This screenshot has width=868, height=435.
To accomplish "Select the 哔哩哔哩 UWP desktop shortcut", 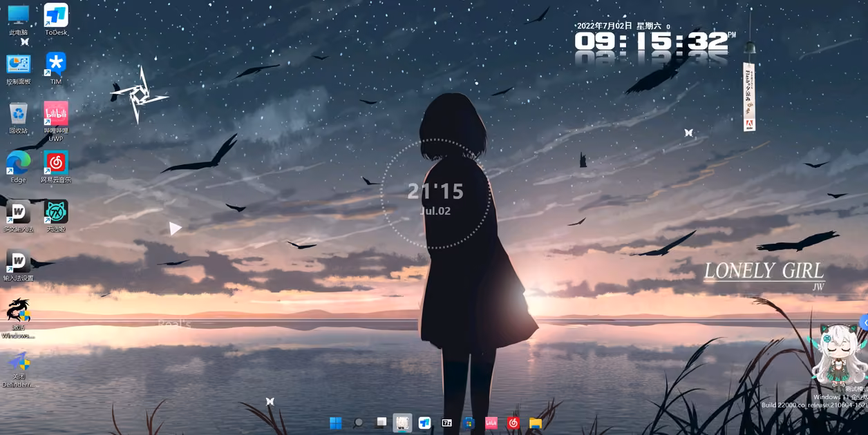I will 56,122.
